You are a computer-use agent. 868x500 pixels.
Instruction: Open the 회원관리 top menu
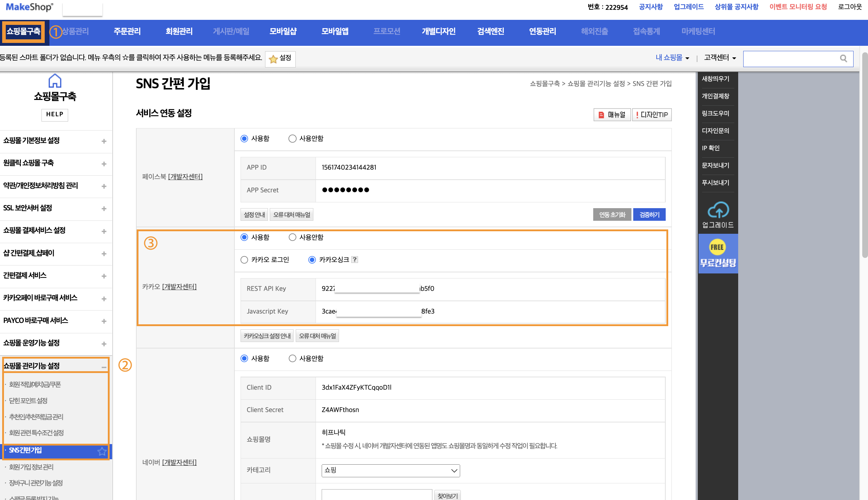[x=179, y=31]
